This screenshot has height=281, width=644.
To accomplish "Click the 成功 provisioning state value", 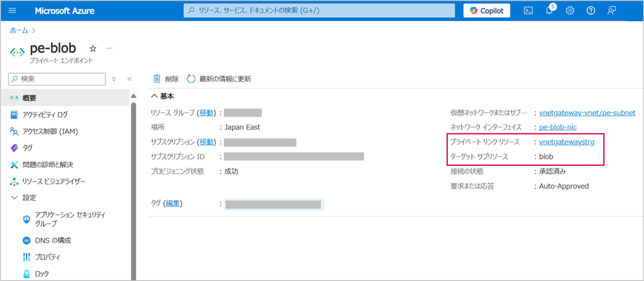I will [231, 172].
